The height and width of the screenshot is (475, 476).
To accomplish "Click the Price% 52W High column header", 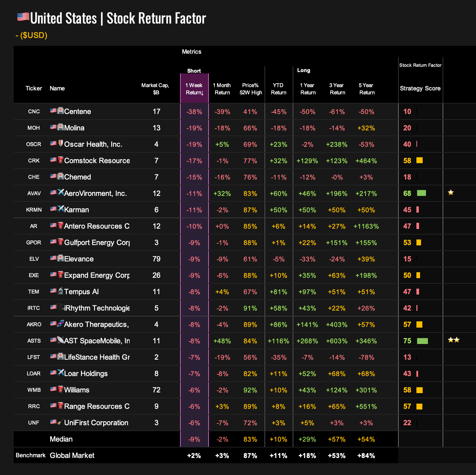I will pyautogui.click(x=251, y=89).
